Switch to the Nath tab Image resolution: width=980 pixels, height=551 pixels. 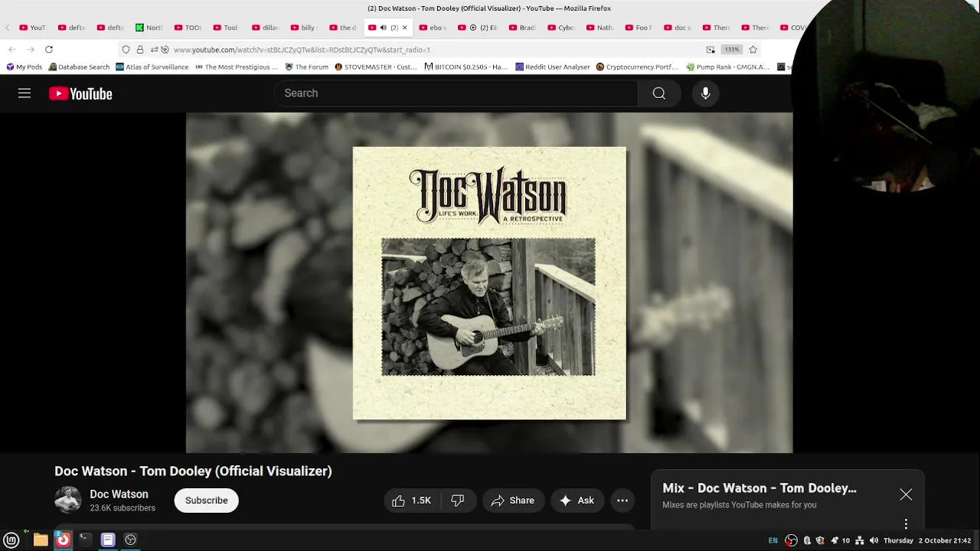(x=599, y=28)
